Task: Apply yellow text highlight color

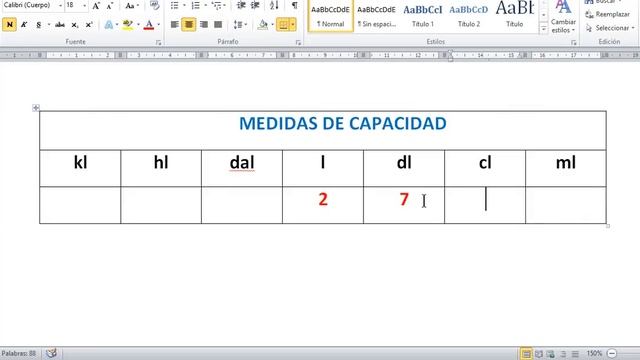Action: click(128, 25)
